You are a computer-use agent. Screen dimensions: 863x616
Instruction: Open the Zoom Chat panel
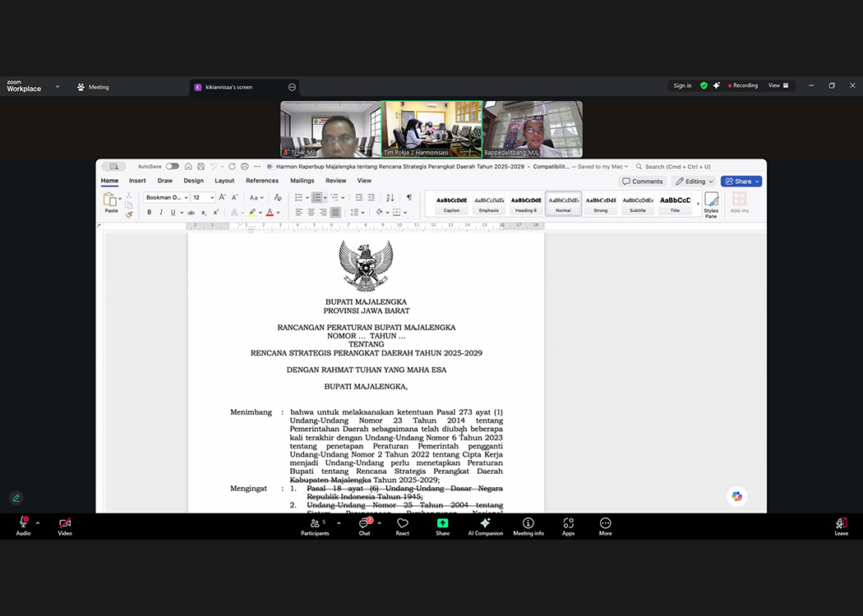(x=364, y=524)
